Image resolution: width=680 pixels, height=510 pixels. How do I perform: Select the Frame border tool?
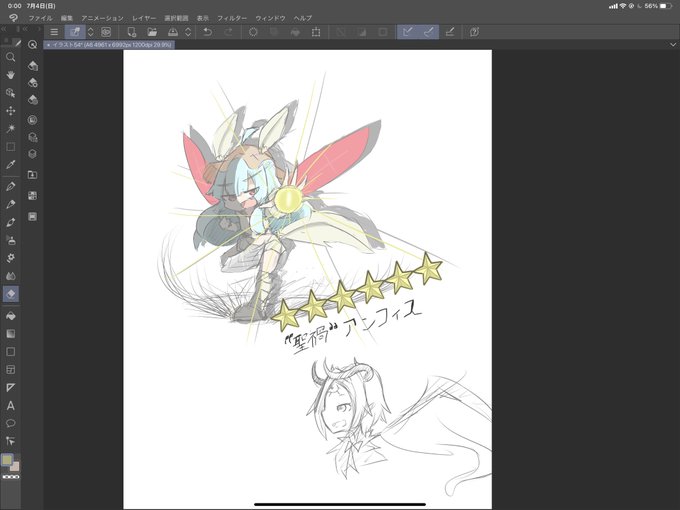coord(11,369)
